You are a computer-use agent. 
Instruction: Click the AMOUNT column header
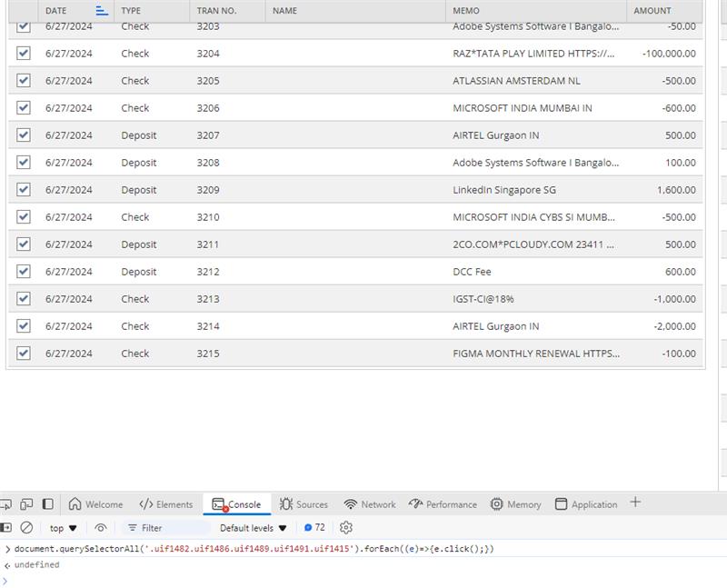tap(652, 11)
